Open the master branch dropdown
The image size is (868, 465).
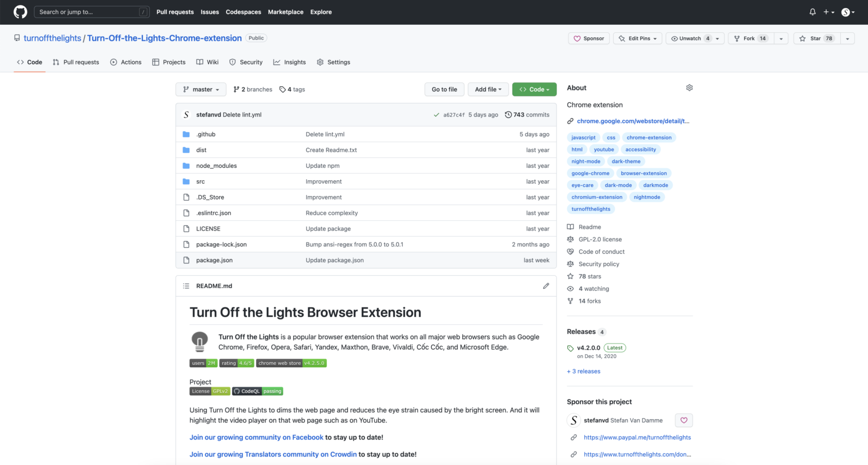point(201,89)
